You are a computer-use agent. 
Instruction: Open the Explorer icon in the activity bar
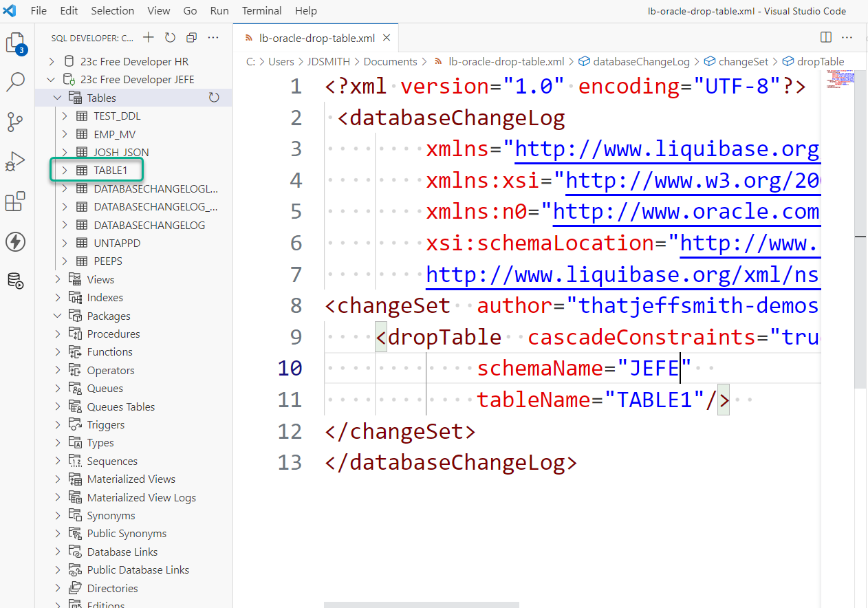(15, 41)
